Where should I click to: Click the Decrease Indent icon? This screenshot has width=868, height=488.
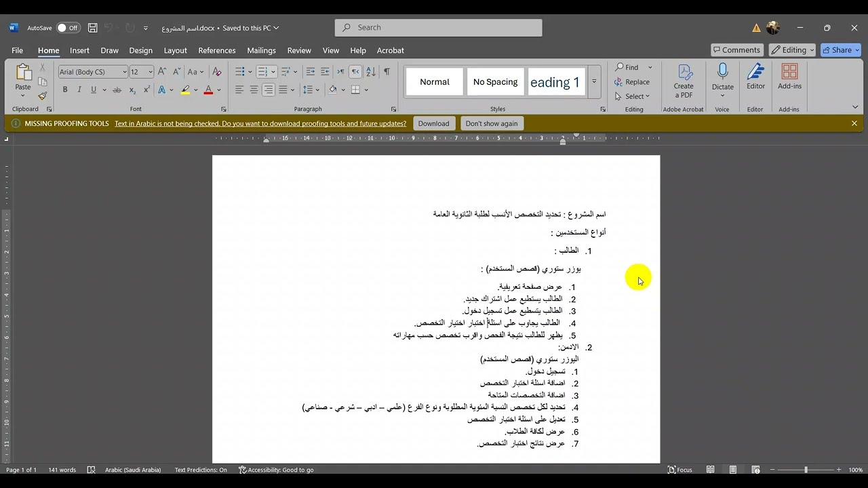pos(311,72)
